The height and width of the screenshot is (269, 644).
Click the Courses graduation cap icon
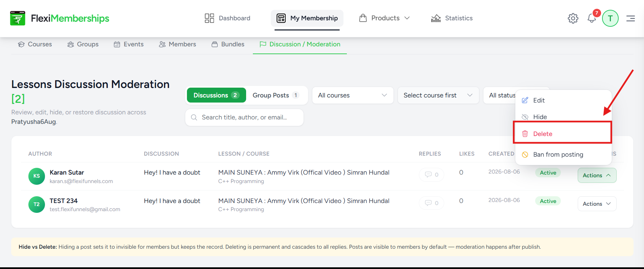click(21, 44)
